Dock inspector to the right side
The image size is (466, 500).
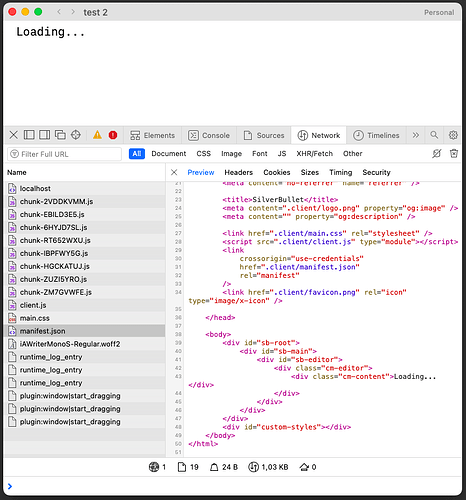pos(45,135)
